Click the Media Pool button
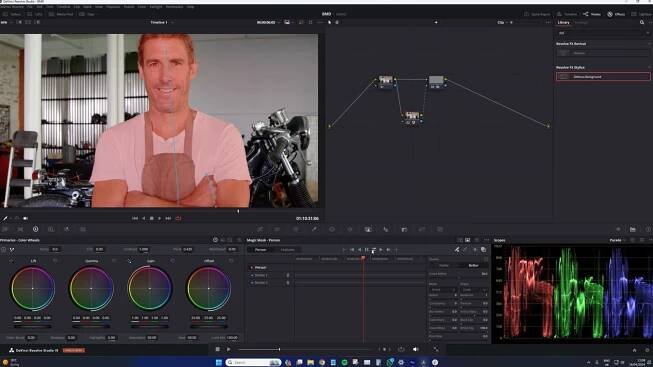The image size is (653, 367). [x=61, y=14]
